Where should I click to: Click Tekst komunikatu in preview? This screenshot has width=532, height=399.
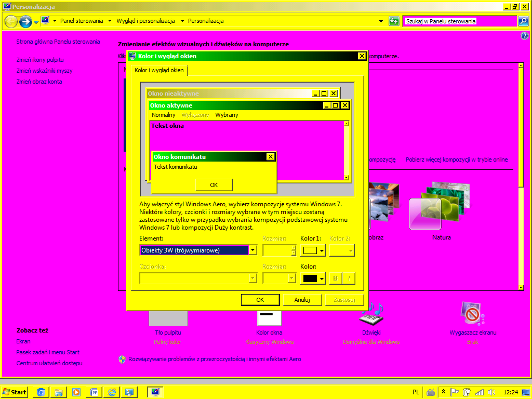tap(176, 167)
